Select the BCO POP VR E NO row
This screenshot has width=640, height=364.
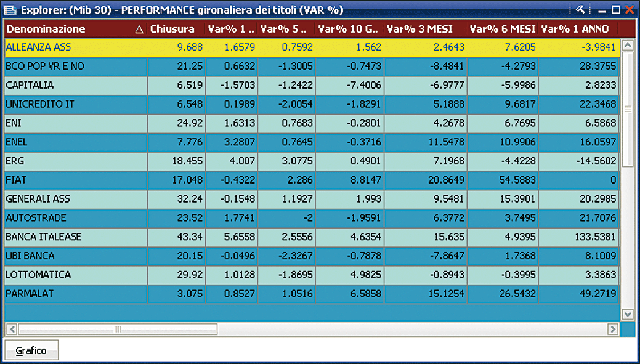click(312, 66)
